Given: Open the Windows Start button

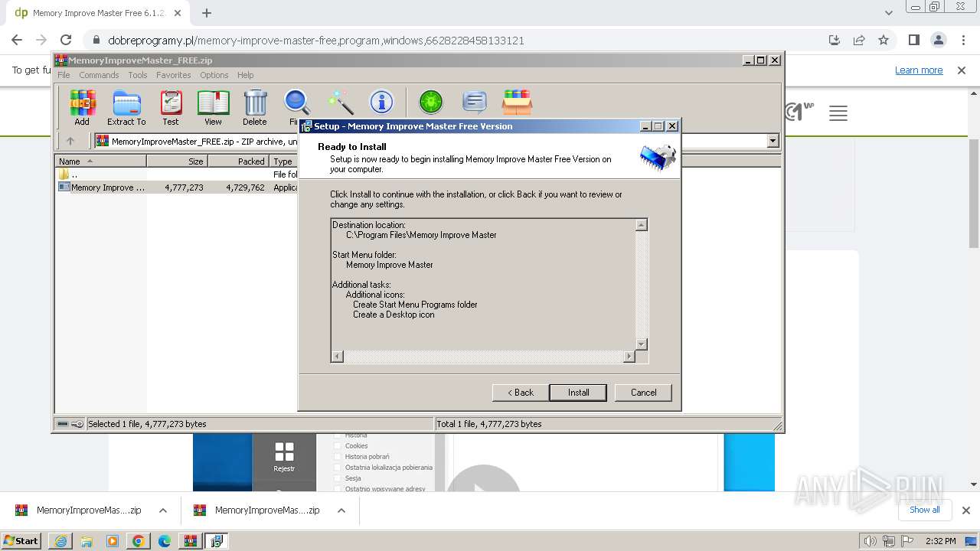Looking at the screenshot, I should point(21,541).
